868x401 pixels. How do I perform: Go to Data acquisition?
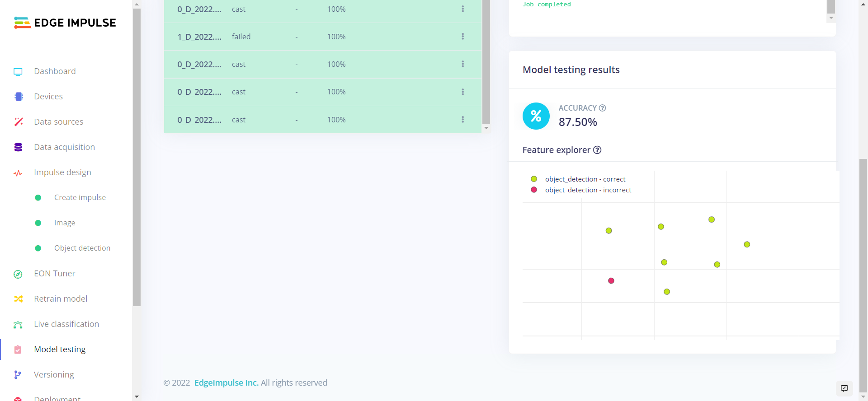(x=65, y=147)
